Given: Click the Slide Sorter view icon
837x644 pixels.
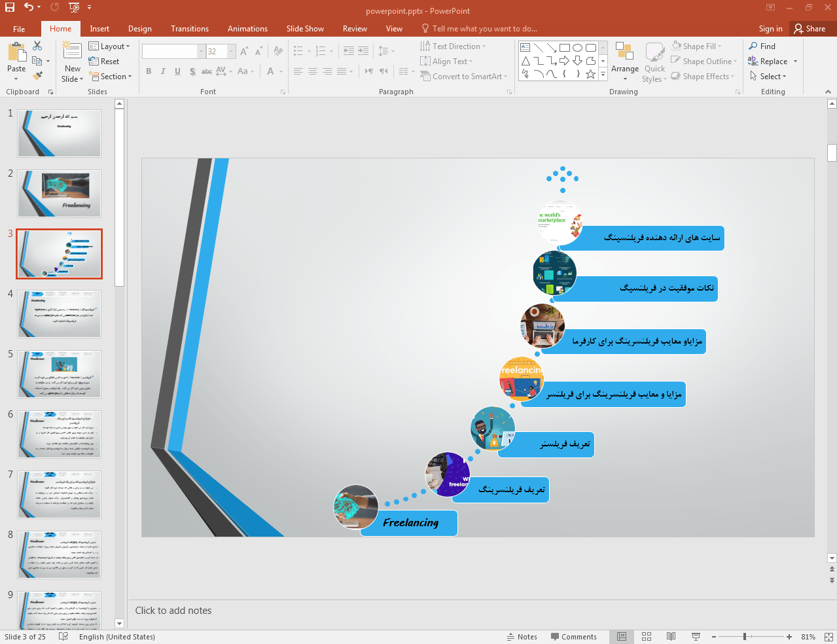Looking at the screenshot, I should pyautogui.click(x=647, y=637).
